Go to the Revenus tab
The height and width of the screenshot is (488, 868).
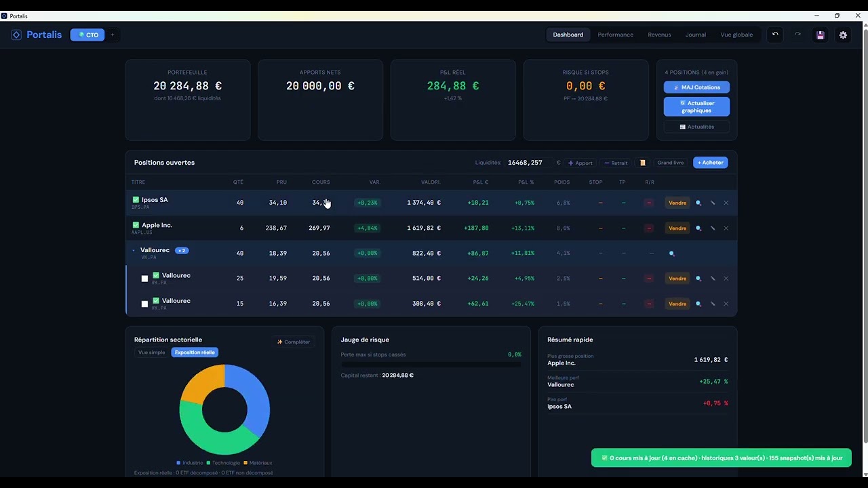click(659, 35)
